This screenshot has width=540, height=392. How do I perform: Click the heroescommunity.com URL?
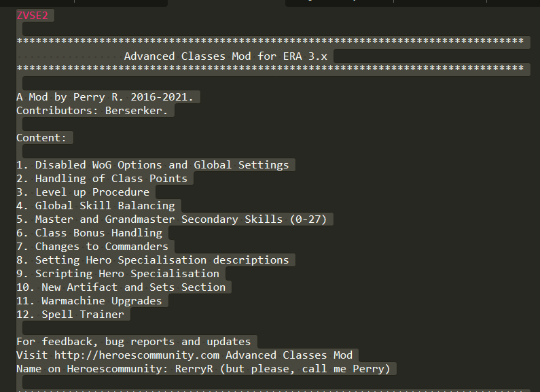tap(137, 355)
